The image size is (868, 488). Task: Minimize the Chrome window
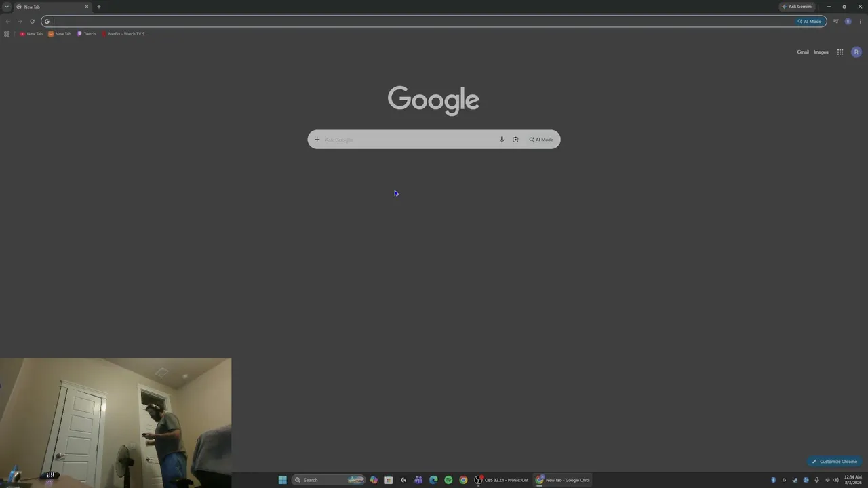(829, 7)
